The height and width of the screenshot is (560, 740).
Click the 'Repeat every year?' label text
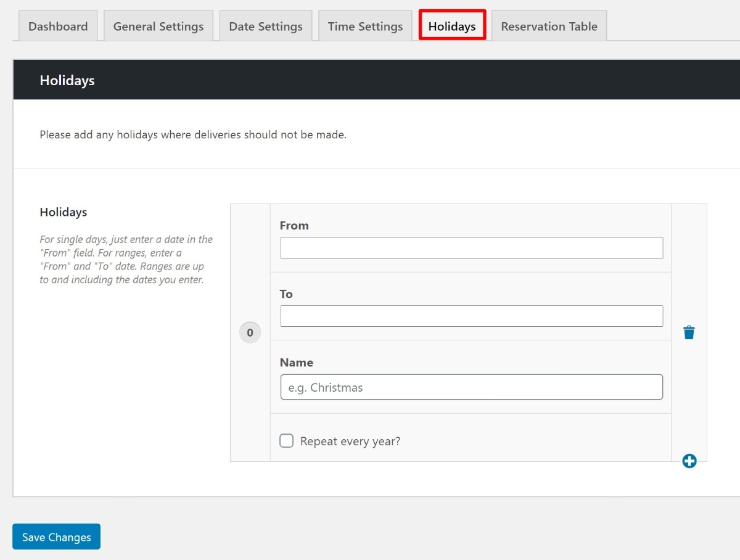pos(350,441)
